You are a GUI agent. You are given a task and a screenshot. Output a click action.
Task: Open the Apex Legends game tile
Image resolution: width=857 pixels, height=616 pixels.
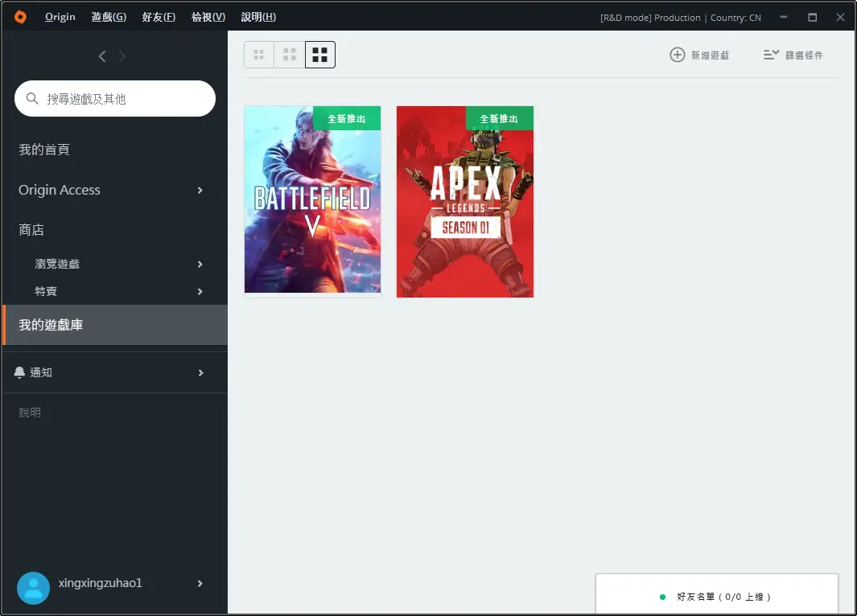click(465, 202)
